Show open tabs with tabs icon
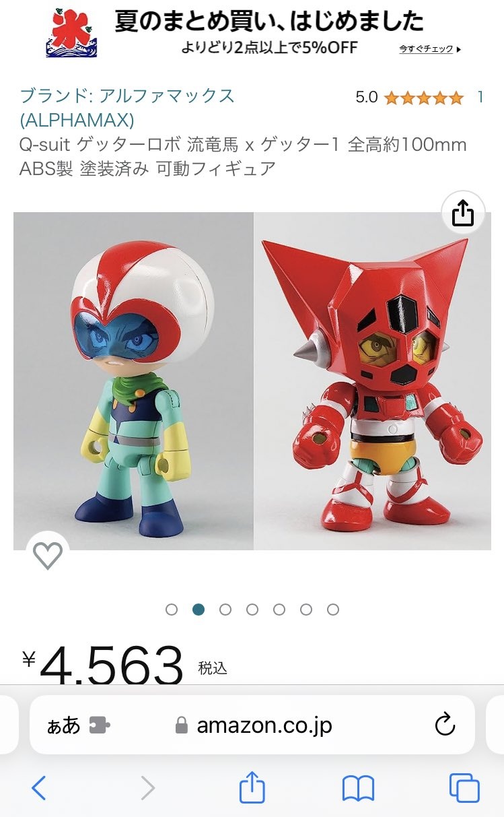The image size is (504, 817). click(464, 787)
